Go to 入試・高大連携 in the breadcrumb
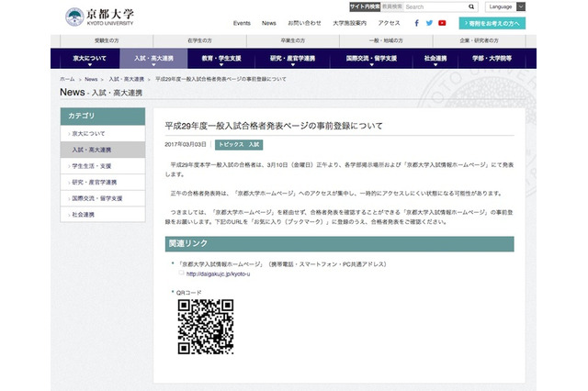The width and height of the screenshot is (588, 391). pos(127,80)
